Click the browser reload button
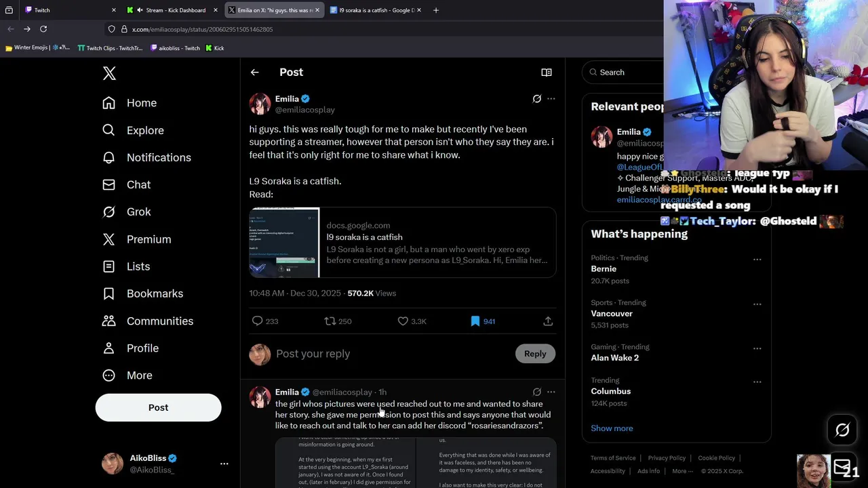This screenshot has width=868, height=488. (x=43, y=29)
